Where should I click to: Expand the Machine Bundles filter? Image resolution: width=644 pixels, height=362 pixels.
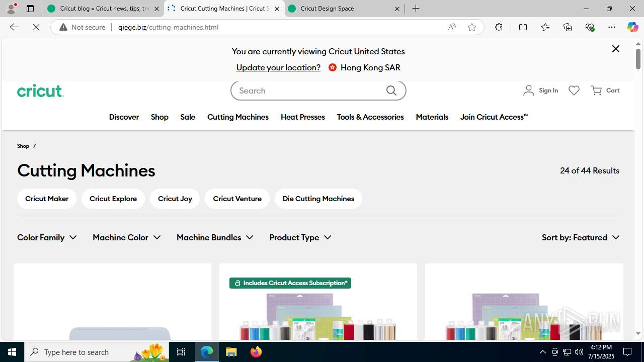215,237
